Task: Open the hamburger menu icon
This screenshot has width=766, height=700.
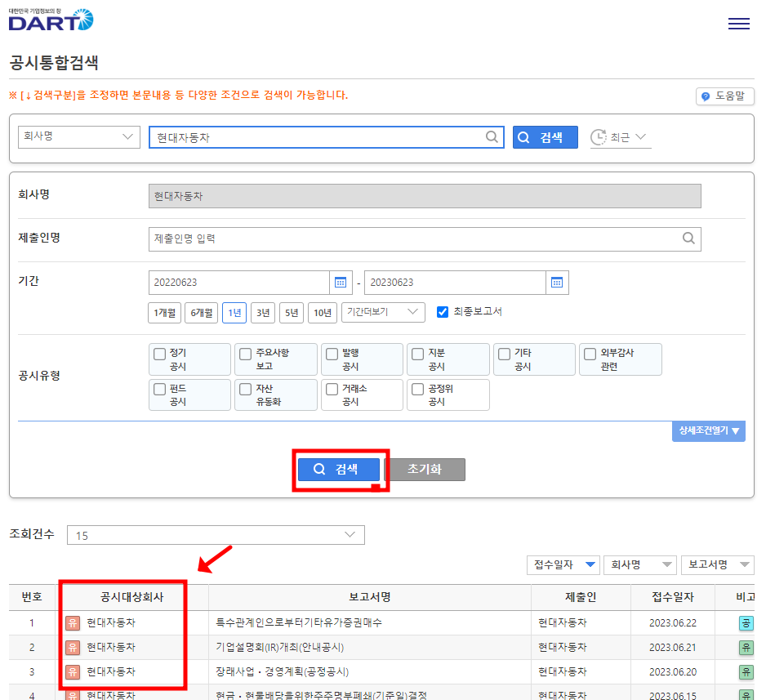Action: click(x=738, y=24)
